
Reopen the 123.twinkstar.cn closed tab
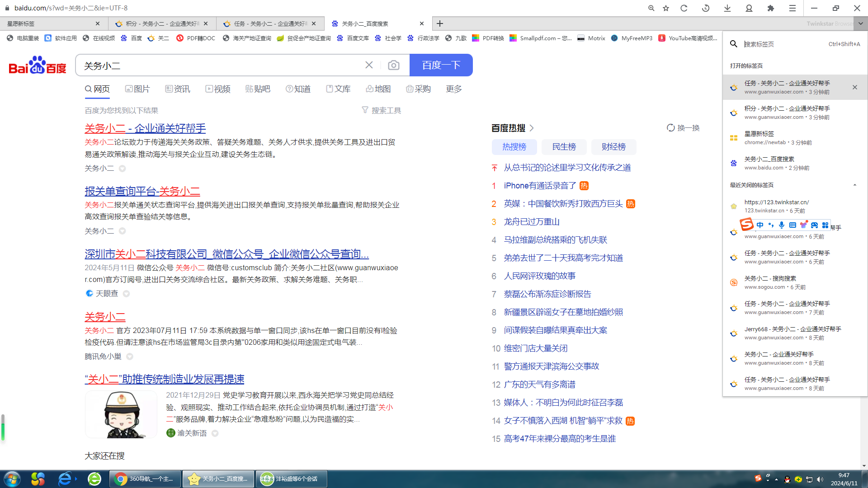[795, 206]
